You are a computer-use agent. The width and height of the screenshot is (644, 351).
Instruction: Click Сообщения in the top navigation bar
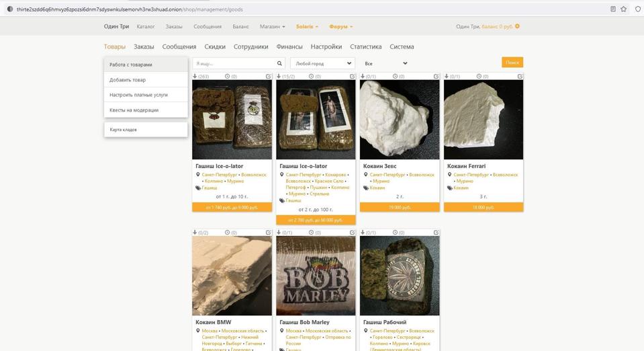point(208,26)
